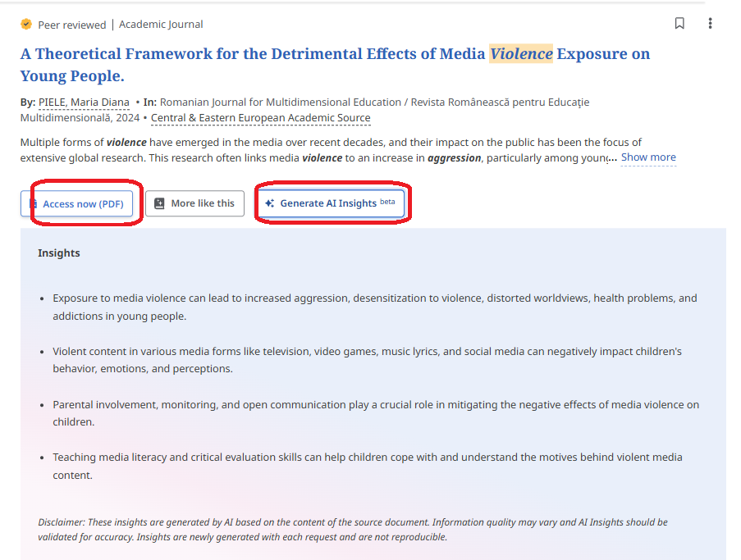Viewport: 741px width, 560px height.
Task: Expand the abstract with Show more
Action: (648, 157)
